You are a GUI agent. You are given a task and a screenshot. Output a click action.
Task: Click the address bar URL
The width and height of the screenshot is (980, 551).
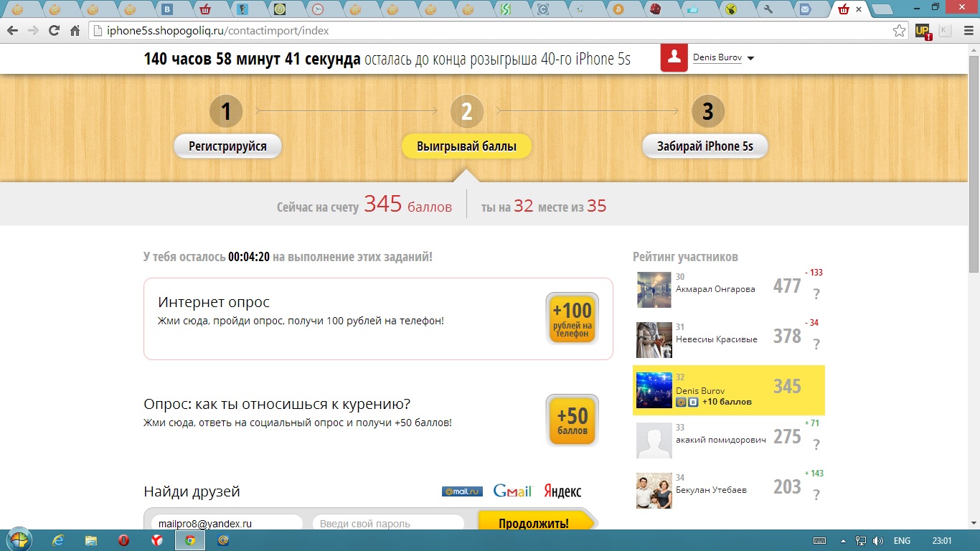coord(218,31)
